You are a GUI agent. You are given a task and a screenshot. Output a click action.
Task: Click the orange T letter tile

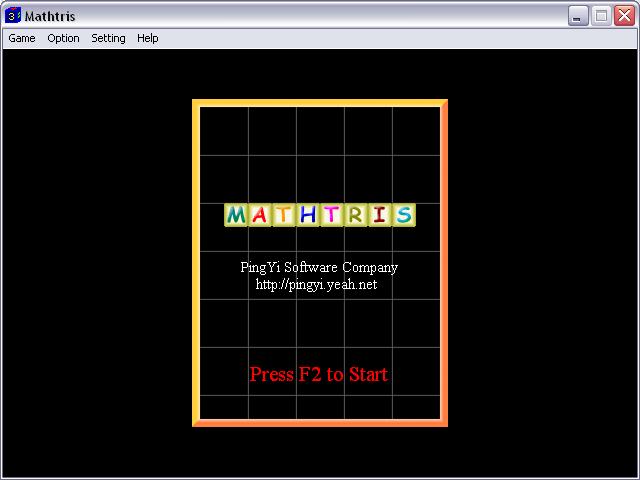pyautogui.click(x=284, y=215)
